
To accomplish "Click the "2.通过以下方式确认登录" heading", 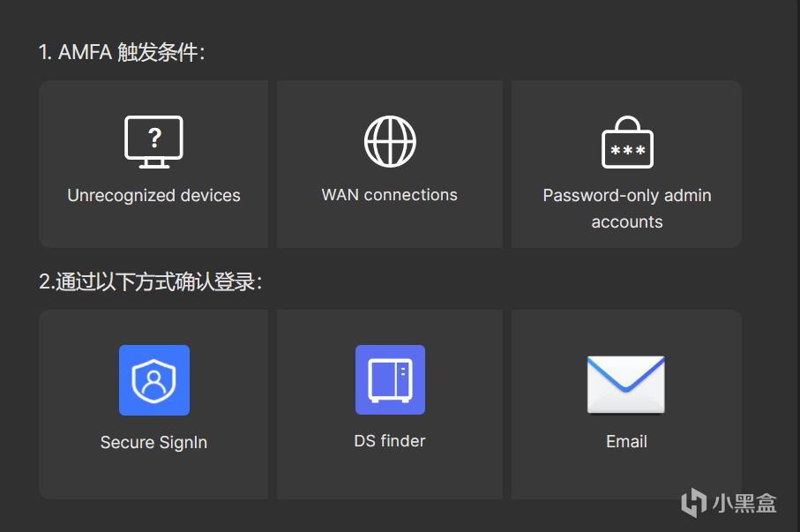I will [150, 282].
